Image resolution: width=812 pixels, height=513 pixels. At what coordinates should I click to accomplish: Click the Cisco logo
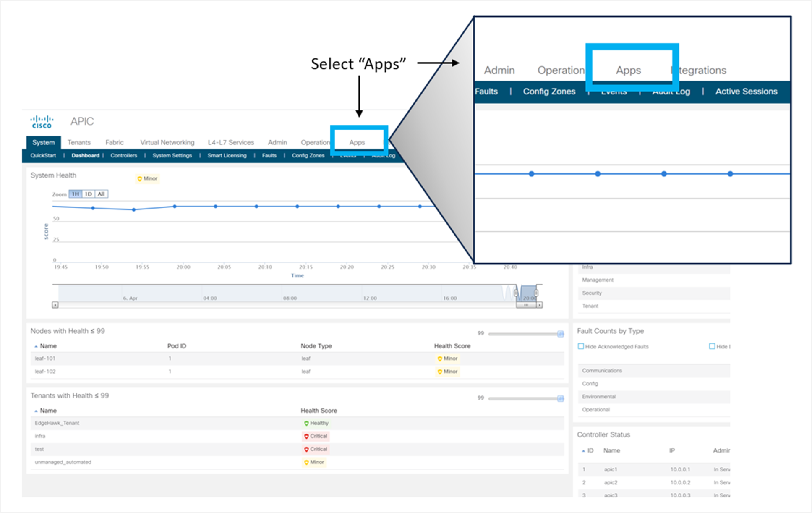pos(42,122)
